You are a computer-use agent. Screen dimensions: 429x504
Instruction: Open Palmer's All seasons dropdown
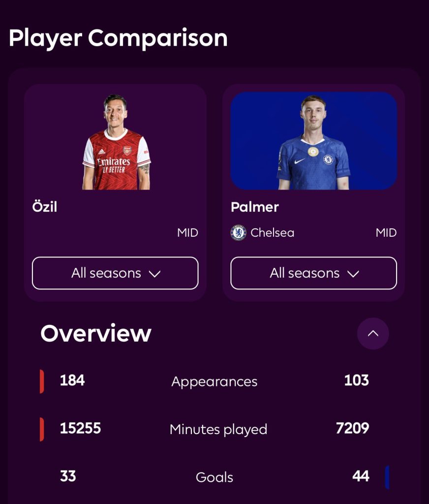(x=313, y=273)
